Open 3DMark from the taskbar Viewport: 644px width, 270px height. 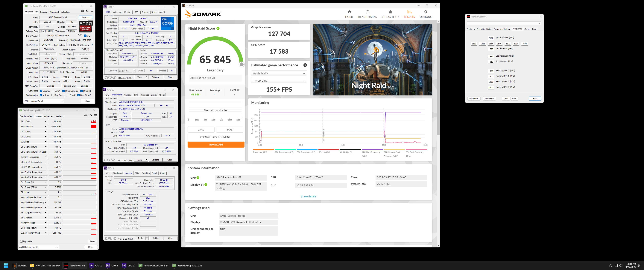click(19, 265)
